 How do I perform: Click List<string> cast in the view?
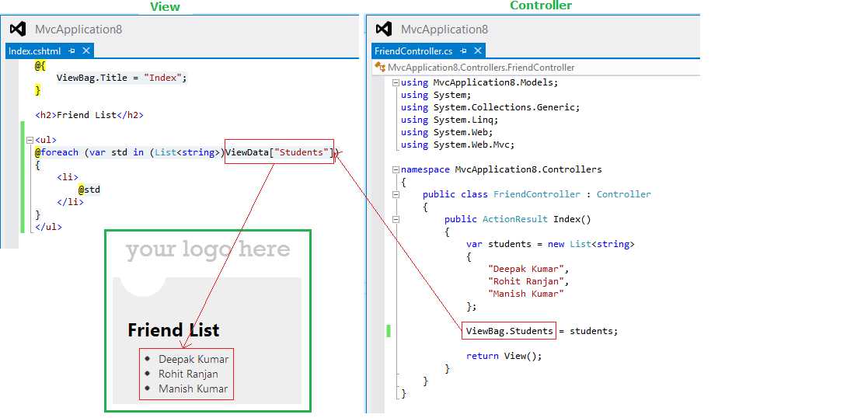point(187,152)
